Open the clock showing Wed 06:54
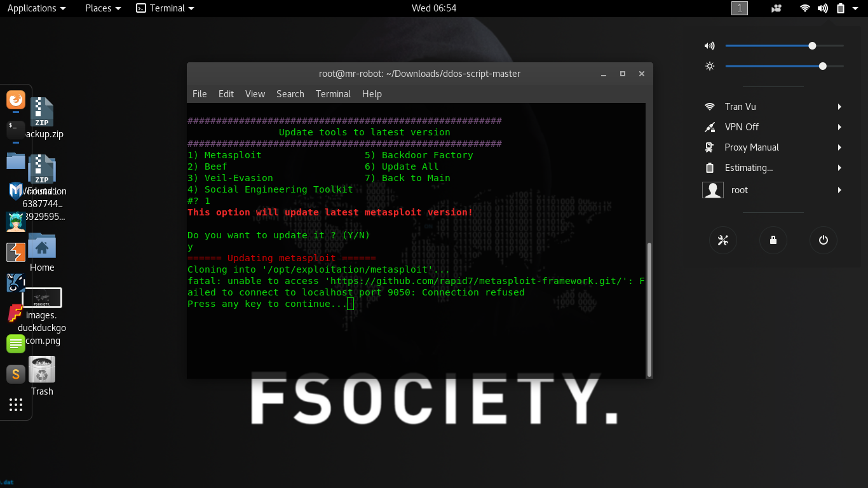The image size is (868, 488). 434,8
